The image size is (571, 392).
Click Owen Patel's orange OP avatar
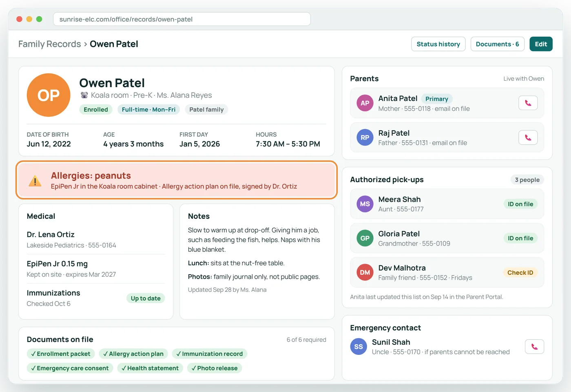[49, 95]
